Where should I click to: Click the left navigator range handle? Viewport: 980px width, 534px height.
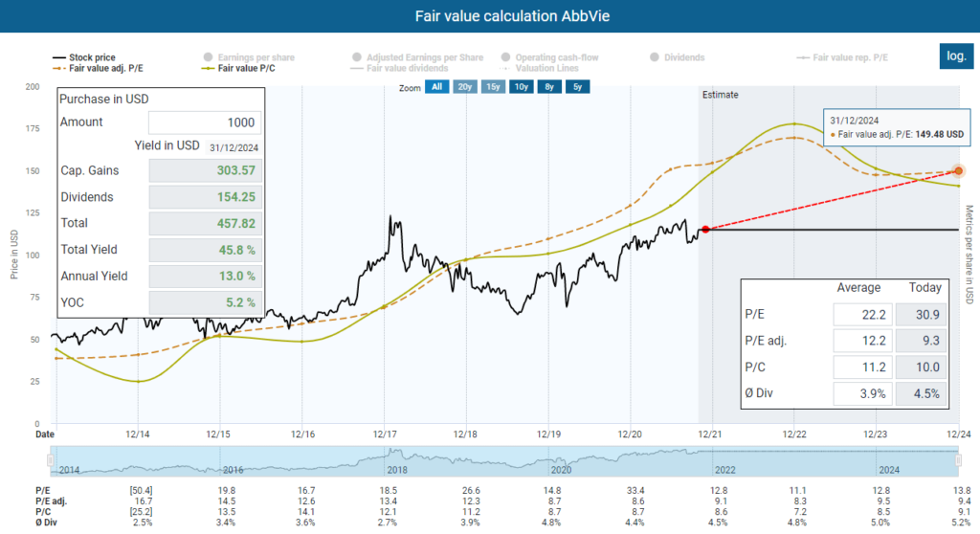(51, 461)
